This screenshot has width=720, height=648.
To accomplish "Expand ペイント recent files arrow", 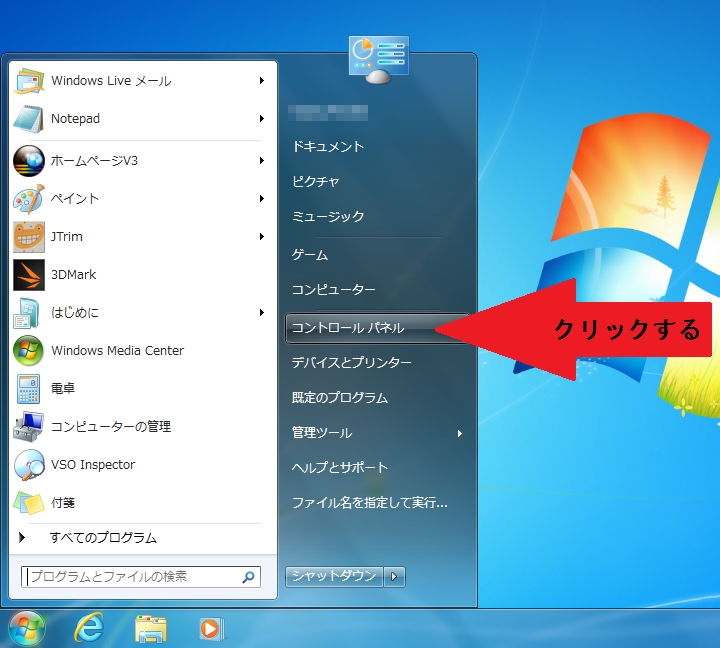I will click(x=262, y=199).
